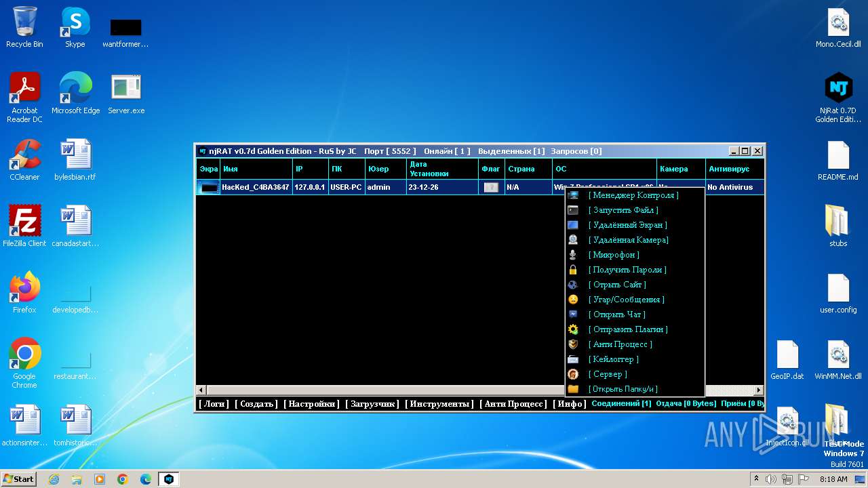Select the bylesbian.rtf document icon

75,160
